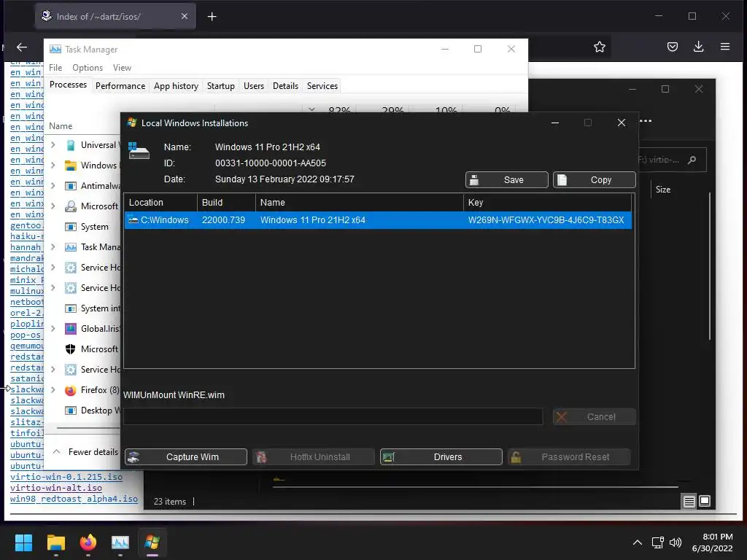Open the Windows Start button

[23, 542]
